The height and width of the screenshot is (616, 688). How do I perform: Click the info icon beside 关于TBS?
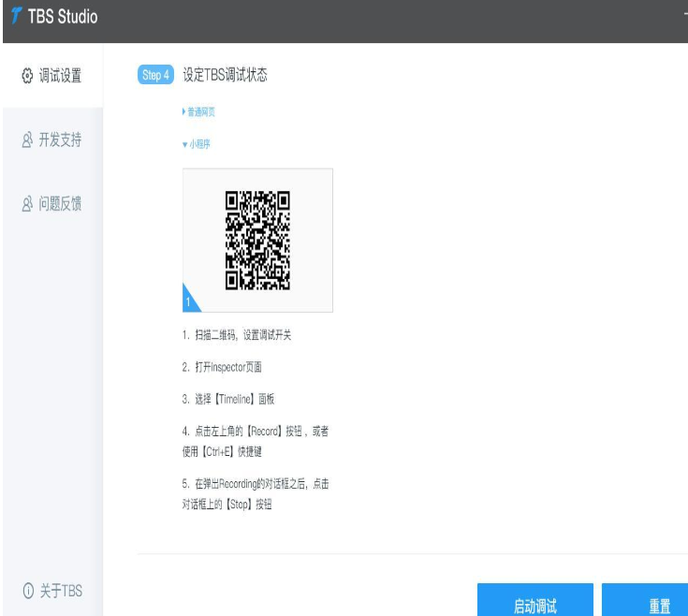point(28,591)
